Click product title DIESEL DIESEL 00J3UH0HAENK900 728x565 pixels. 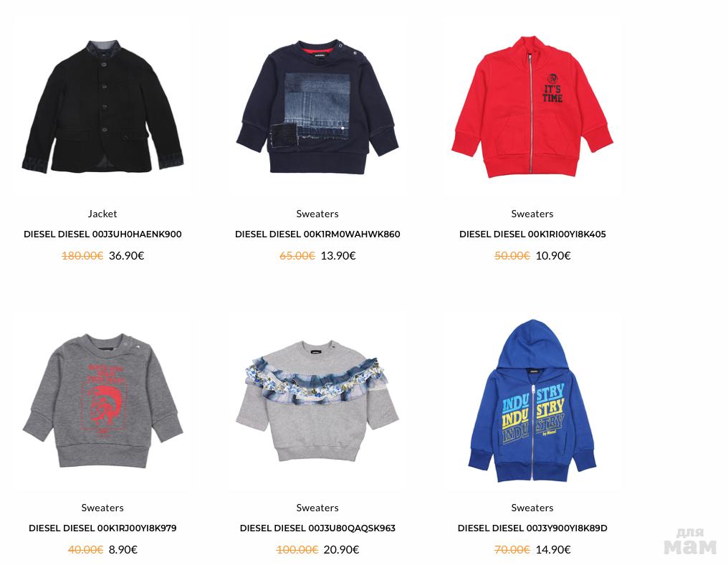pyautogui.click(x=102, y=234)
